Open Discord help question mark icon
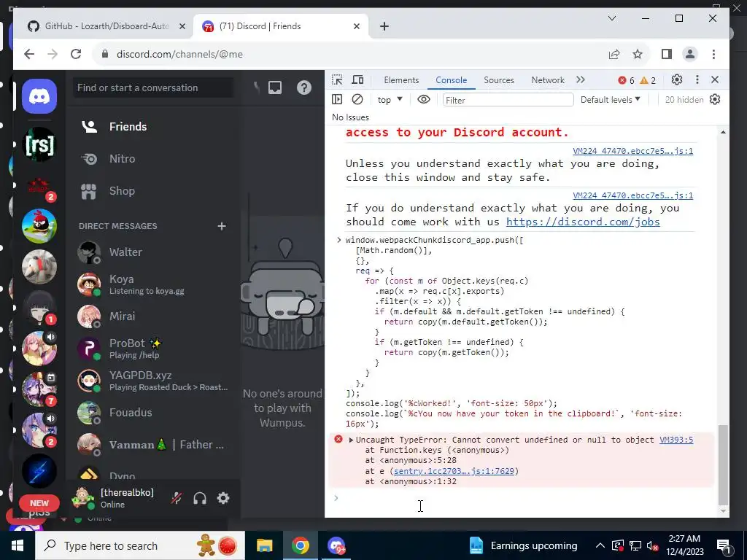747x560 pixels. [x=304, y=87]
